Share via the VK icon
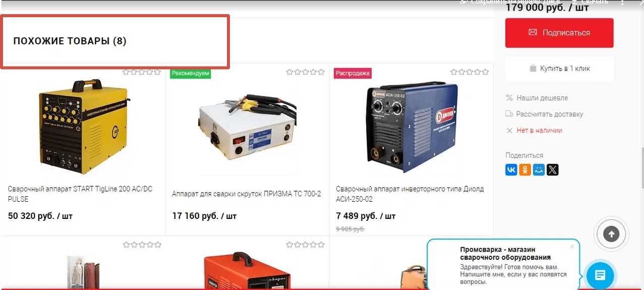Viewport: 644px width, 290px height. click(x=511, y=170)
